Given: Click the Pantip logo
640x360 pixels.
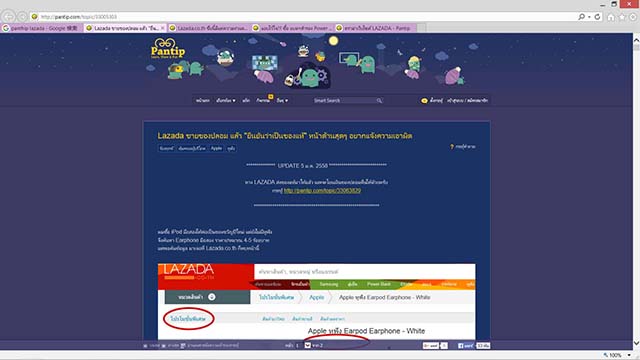Looking at the screenshot, I should pos(168,48).
